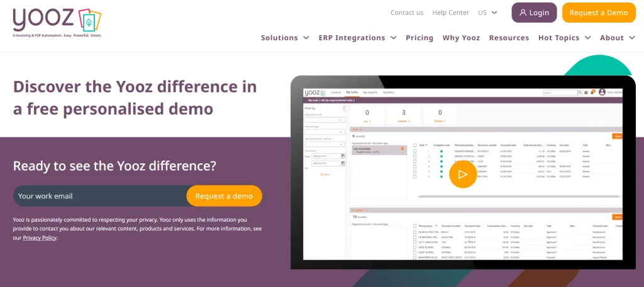Screen dimensions: 644x287
Task: Go to the Help Center
Action: [x=450, y=13]
